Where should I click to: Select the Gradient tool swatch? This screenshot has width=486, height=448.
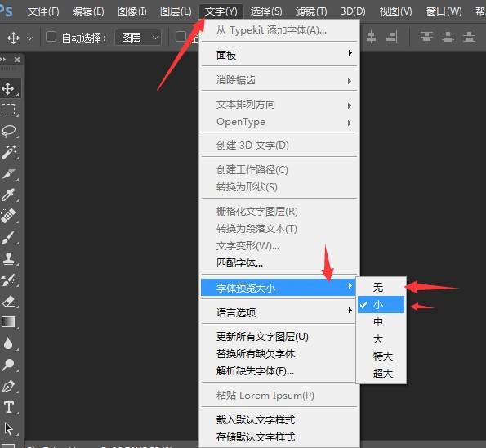[8, 322]
